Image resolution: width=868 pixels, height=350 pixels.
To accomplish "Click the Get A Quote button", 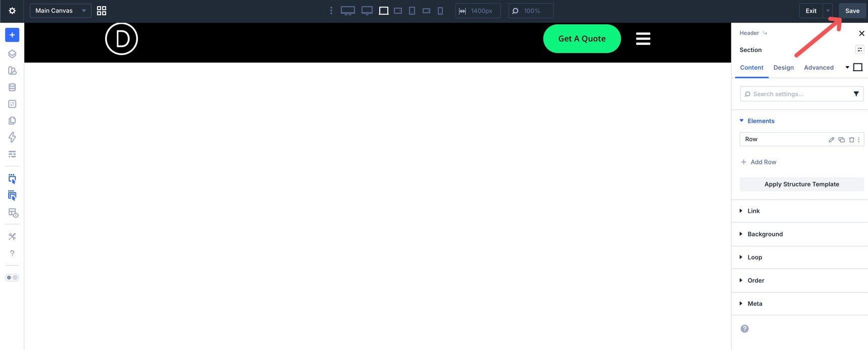I will point(582,38).
